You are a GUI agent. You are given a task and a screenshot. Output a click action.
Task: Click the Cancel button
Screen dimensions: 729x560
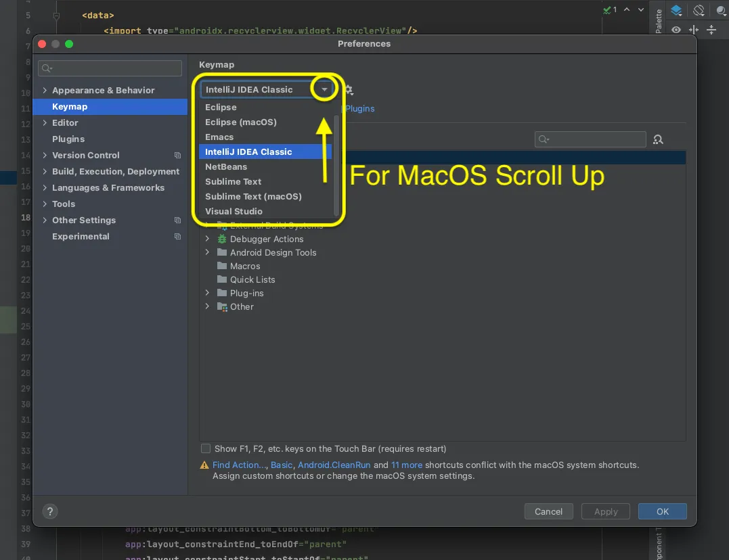(x=548, y=511)
